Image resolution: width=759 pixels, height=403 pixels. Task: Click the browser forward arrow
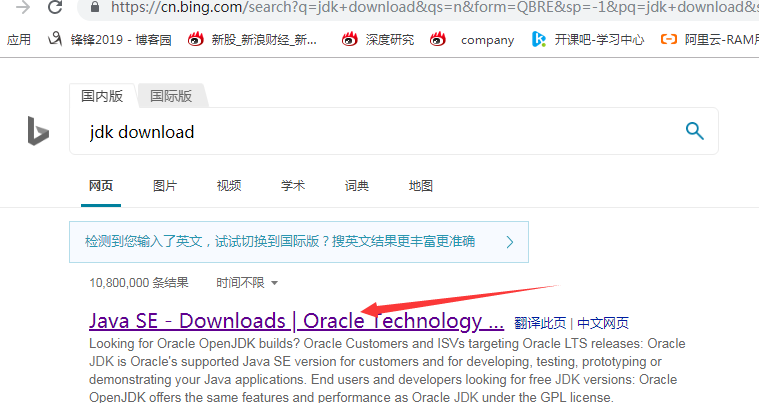coord(22,7)
